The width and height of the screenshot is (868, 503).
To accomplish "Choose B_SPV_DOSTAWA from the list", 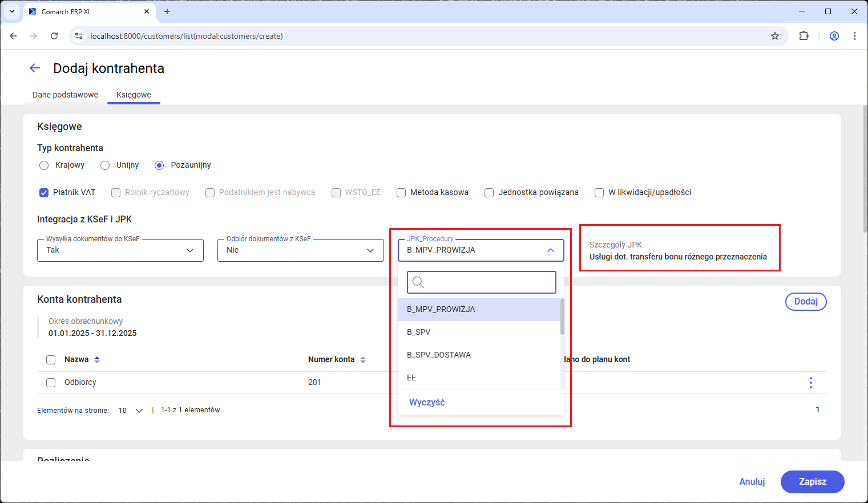I will pyautogui.click(x=439, y=355).
